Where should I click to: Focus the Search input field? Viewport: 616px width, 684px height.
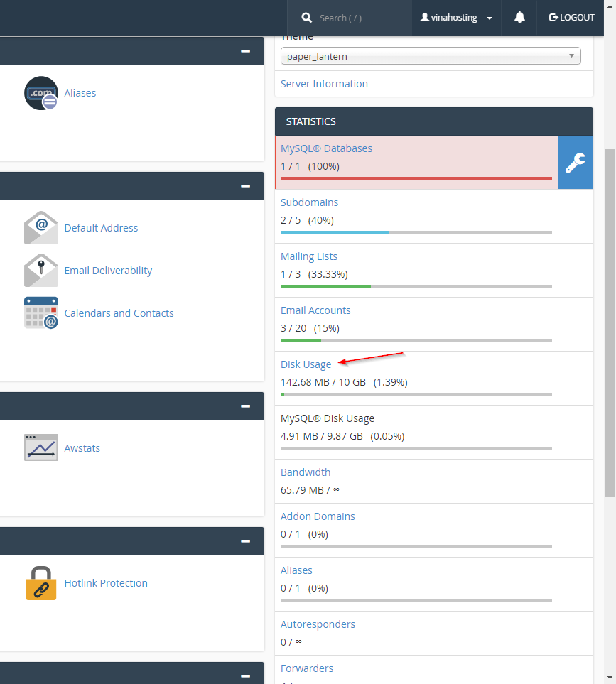361,18
